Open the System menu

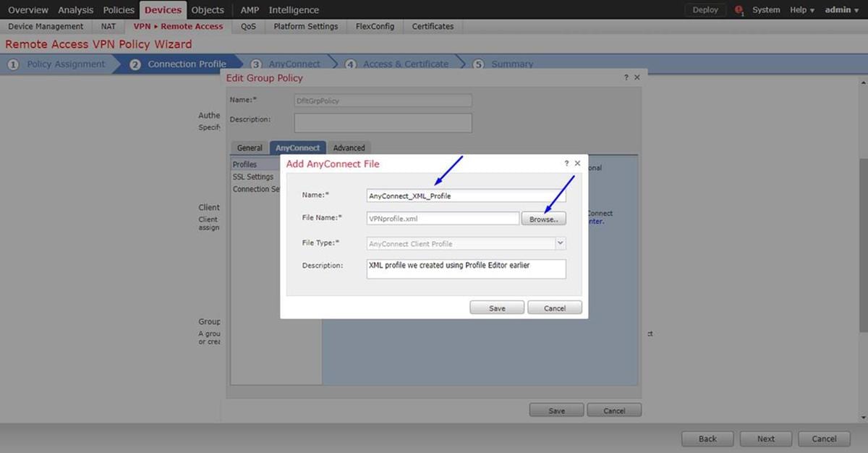pyautogui.click(x=766, y=10)
